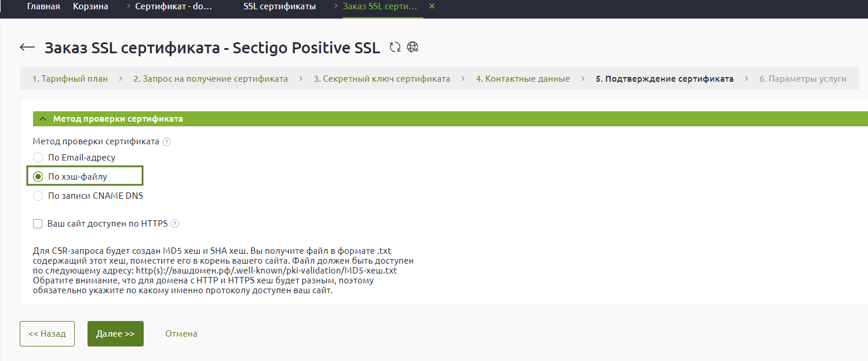The width and height of the screenshot is (868, 361).
Task: Select step 5. Подтверждение сертификата
Action: coord(665,79)
